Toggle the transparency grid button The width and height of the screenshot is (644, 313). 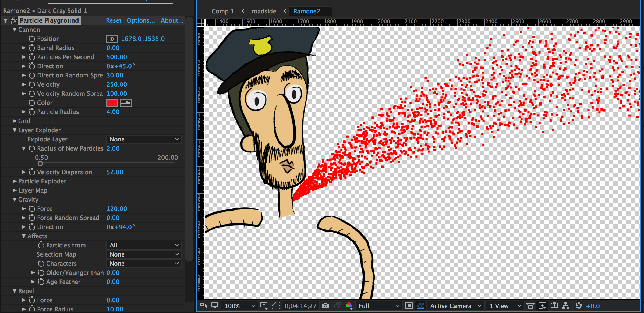pos(420,306)
